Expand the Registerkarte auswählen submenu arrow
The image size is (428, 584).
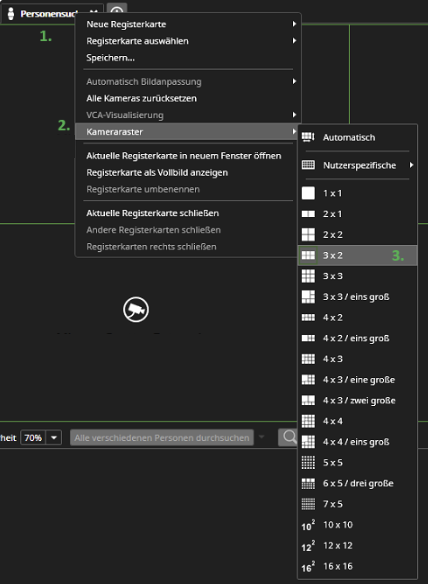point(294,41)
